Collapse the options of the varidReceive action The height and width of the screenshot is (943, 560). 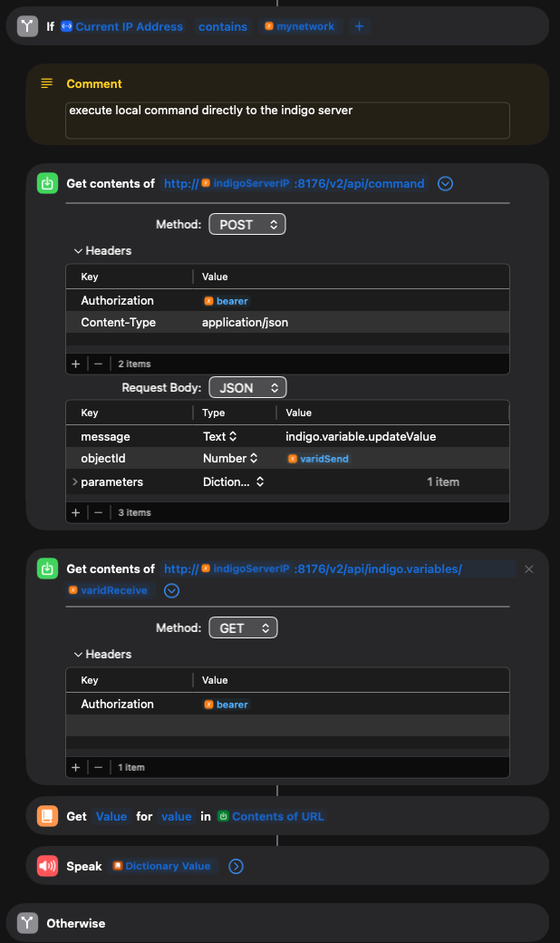(172, 590)
